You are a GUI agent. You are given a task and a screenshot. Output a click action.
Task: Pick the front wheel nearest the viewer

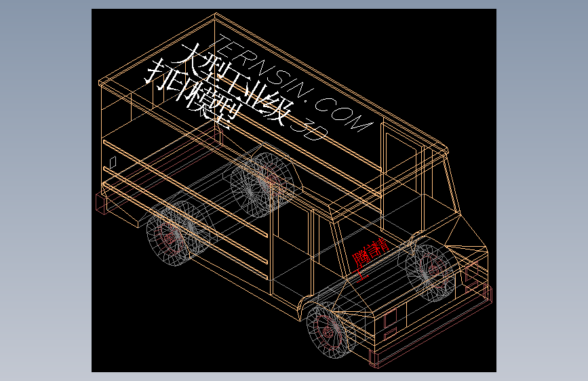[331, 330]
